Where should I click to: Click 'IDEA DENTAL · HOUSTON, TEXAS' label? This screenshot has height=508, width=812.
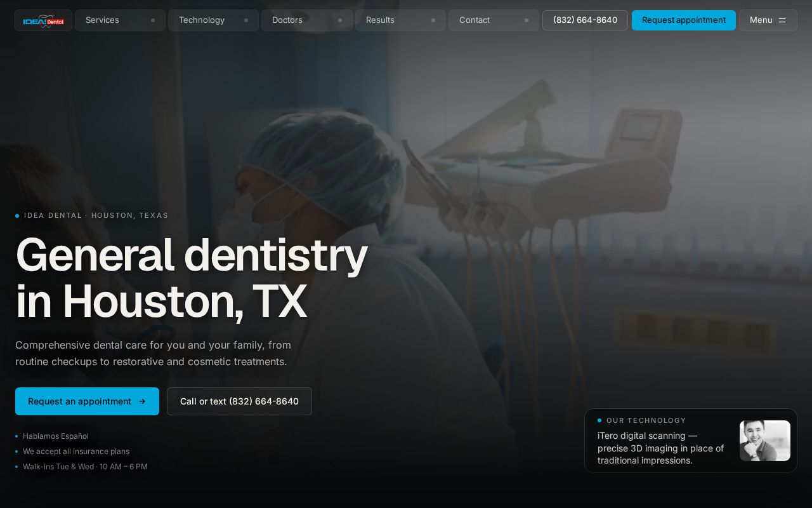[96, 215]
